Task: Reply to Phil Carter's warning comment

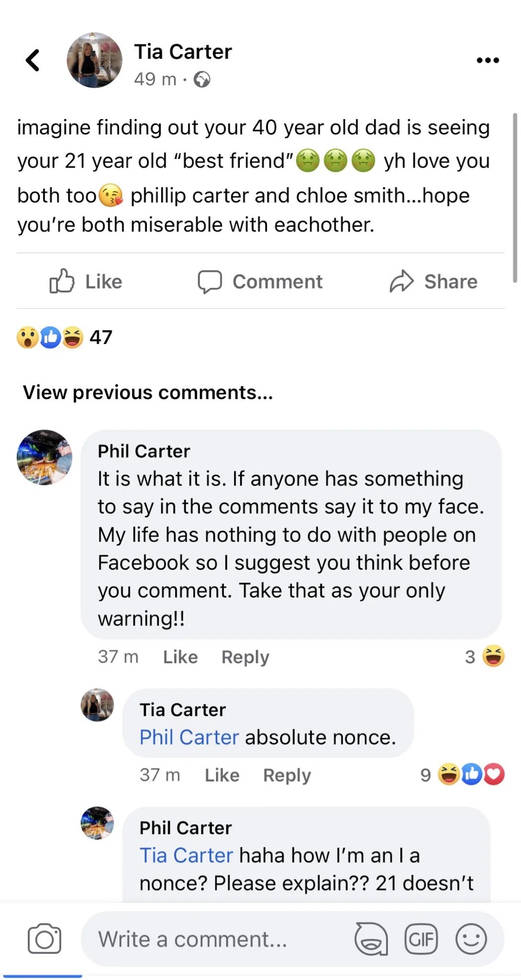Action: pos(245,656)
